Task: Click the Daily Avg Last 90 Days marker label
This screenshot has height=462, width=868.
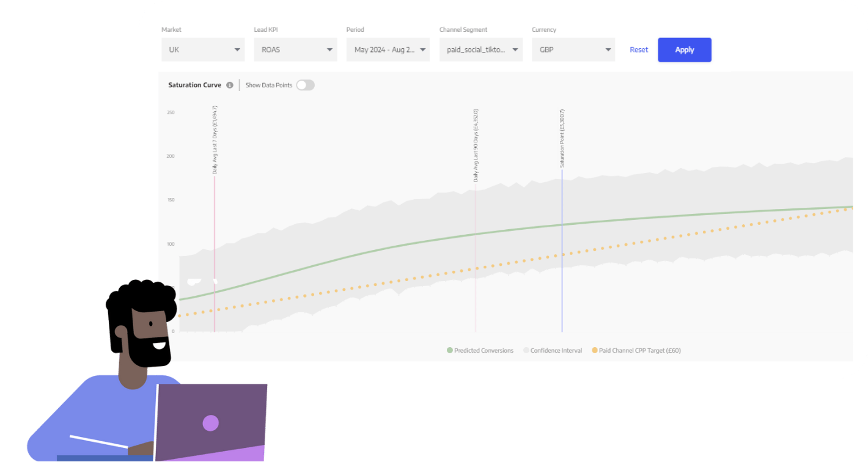Action: click(476, 145)
